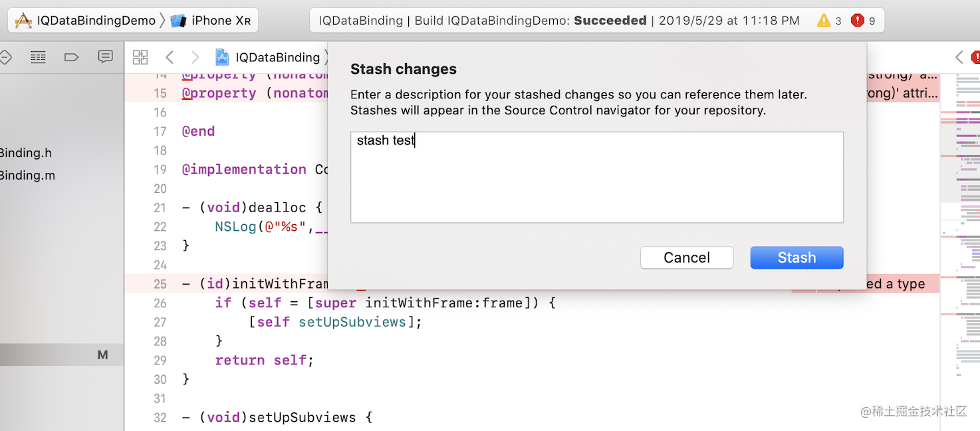Open the related items grid icon
Image resolution: width=980 pixels, height=431 pixels.
coord(140,57)
